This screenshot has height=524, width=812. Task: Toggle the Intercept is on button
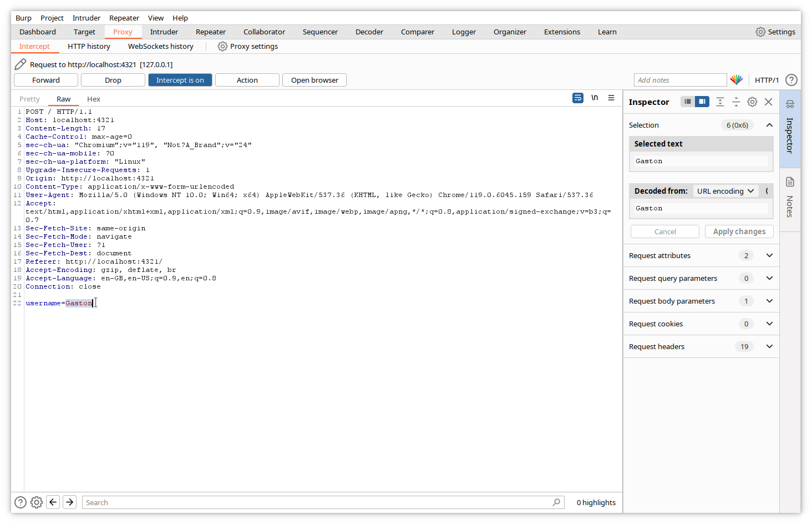point(180,80)
